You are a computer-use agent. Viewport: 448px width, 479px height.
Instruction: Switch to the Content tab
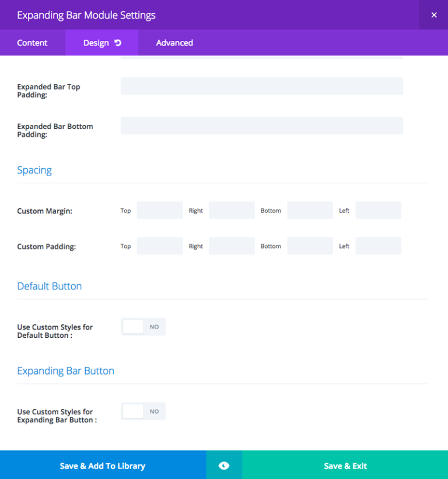click(x=33, y=43)
